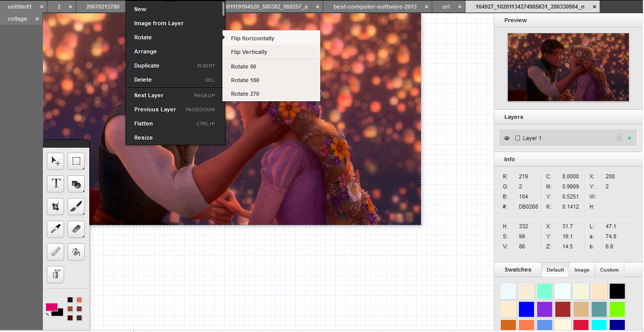Close the url tab

pos(459,7)
